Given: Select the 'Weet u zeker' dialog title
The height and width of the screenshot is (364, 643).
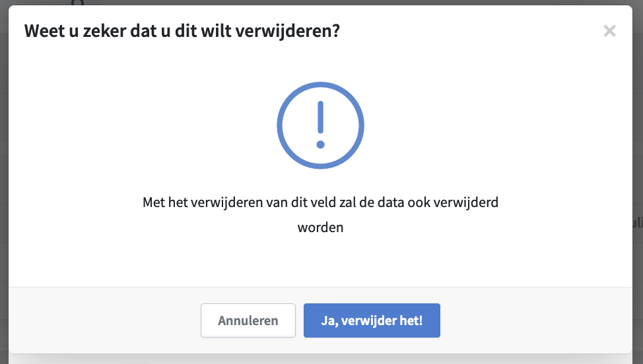Looking at the screenshot, I should [182, 31].
